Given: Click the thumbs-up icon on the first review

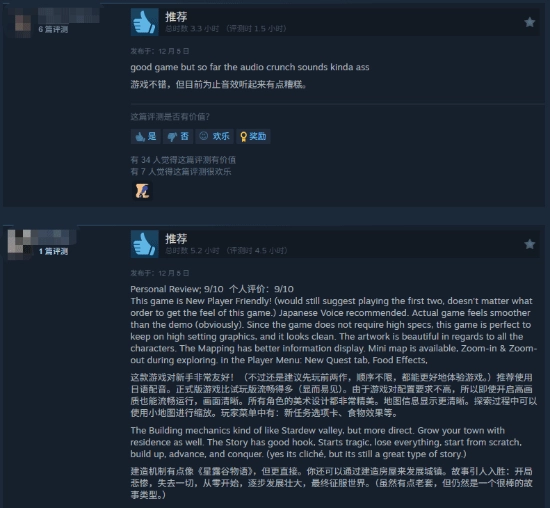Looking at the screenshot, I should (x=145, y=22).
